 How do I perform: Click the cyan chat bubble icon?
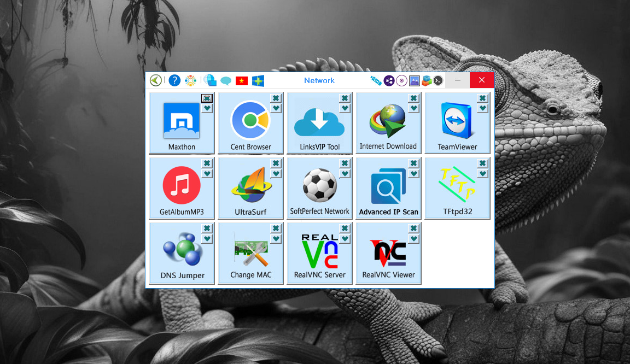[x=226, y=81]
